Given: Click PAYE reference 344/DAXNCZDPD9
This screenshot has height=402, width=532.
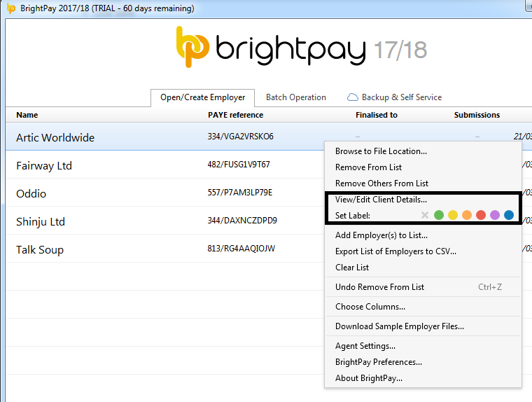Looking at the screenshot, I should [x=242, y=221].
